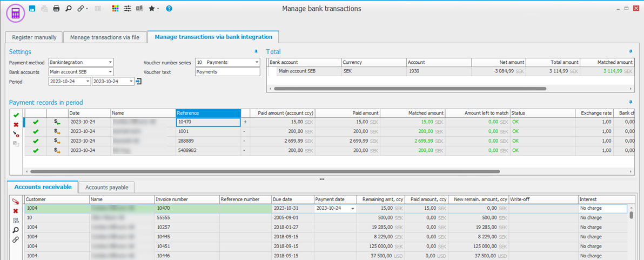This screenshot has width=644, height=260.
Task: Click the Reference column header
Action: tap(208, 113)
